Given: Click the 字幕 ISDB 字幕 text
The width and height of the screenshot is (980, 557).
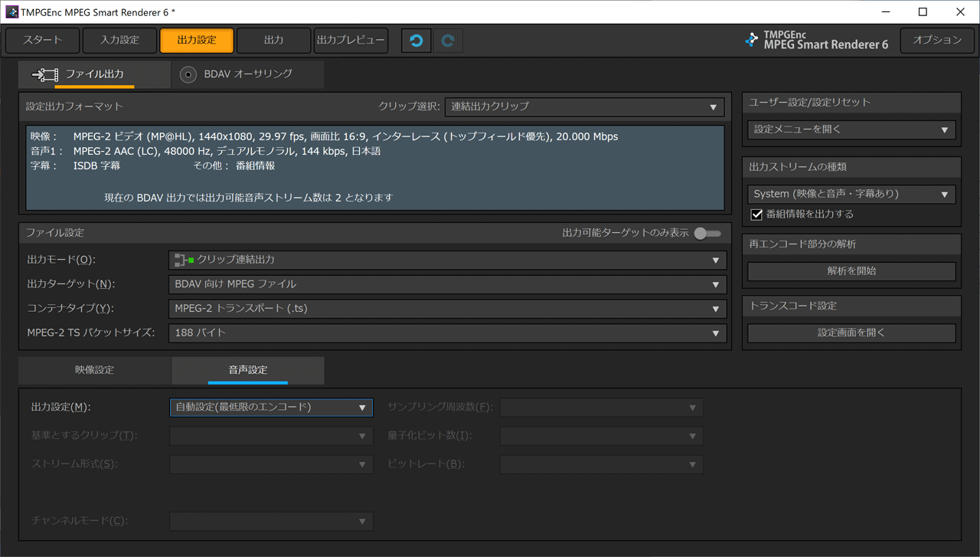Looking at the screenshot, I should pos(75,165).
